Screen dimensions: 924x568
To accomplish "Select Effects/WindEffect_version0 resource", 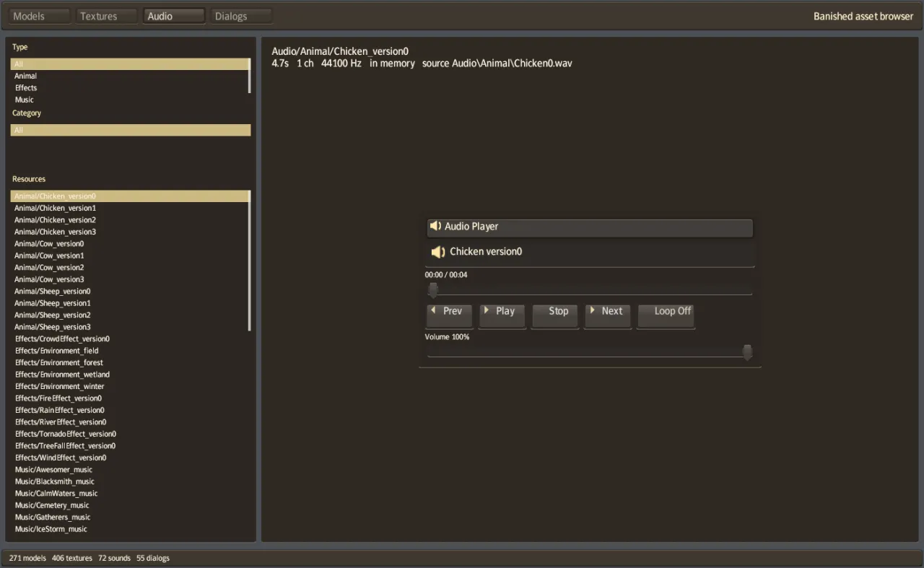I will coord(130,458).
